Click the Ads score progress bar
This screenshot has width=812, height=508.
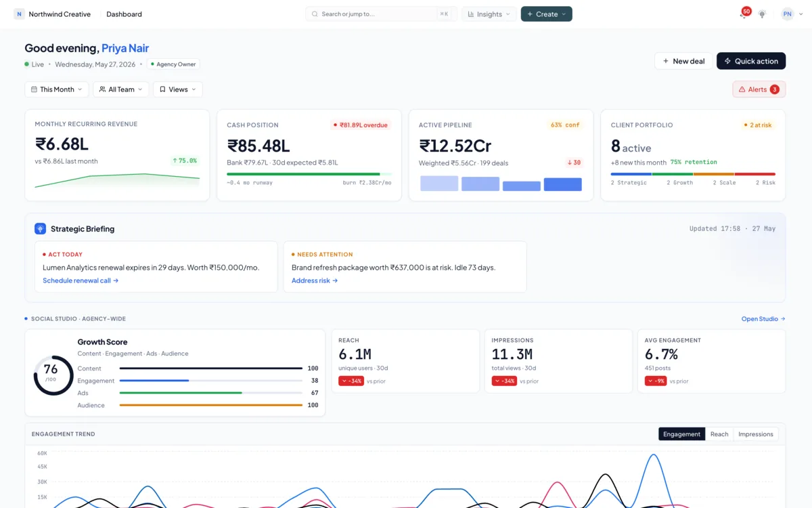click(211, 393)
